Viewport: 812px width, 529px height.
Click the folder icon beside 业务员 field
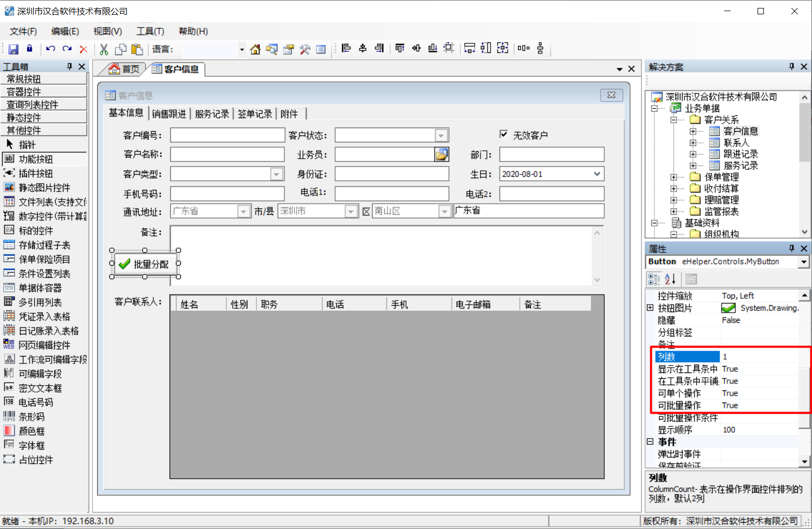(441, 154)
